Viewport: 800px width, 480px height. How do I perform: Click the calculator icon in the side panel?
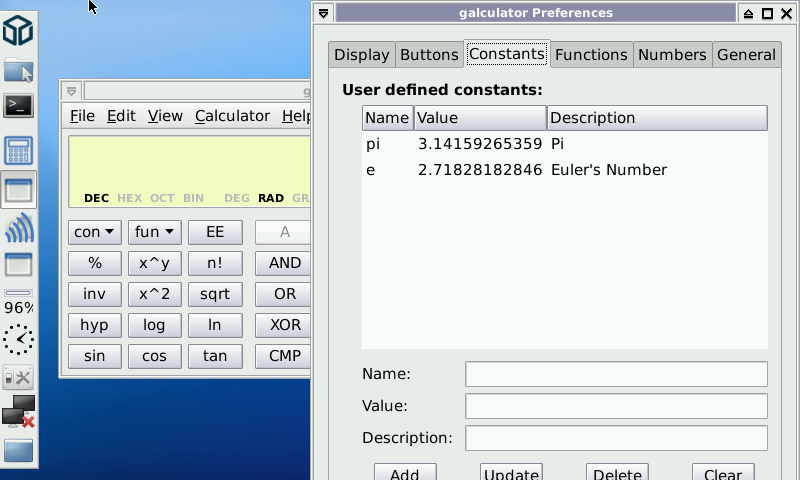coord(18,150)
